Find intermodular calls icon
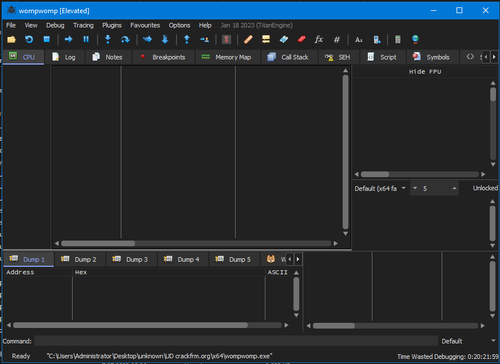The image size is (500, 364). 377,39
